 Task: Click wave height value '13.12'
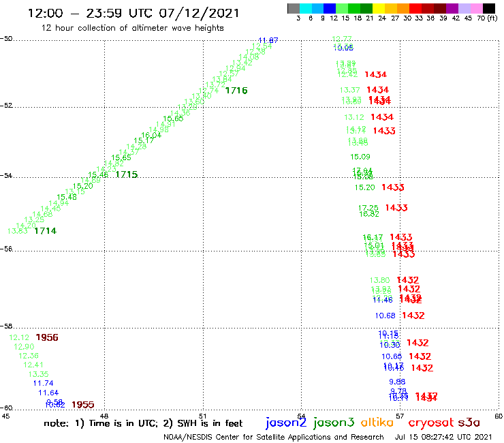354,117
